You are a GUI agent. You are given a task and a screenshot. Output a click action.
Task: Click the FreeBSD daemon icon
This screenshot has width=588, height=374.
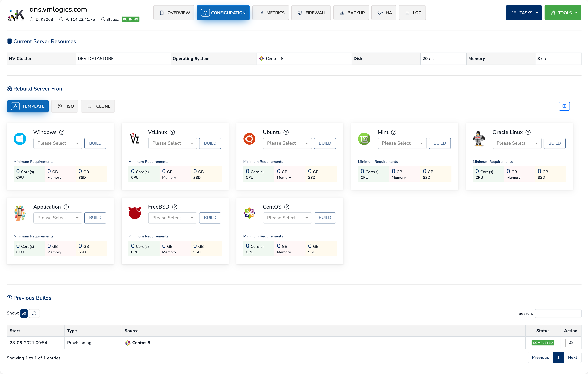point(135,213)
